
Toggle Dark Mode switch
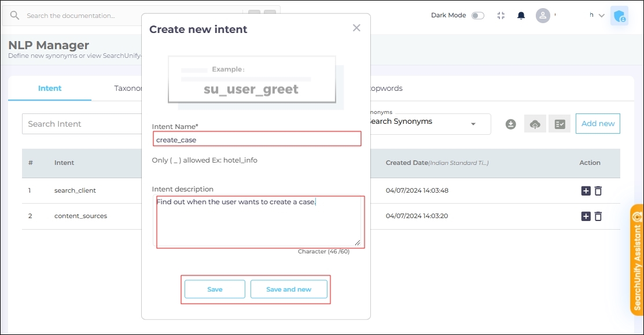pyautogui.click(x=477, y=16)
